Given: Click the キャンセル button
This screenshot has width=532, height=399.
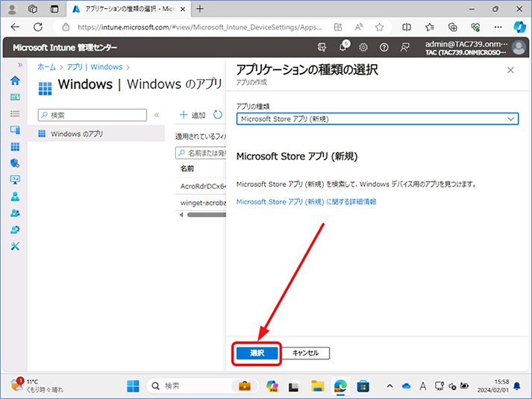Looking at the screenshot, I should [305, 354].
